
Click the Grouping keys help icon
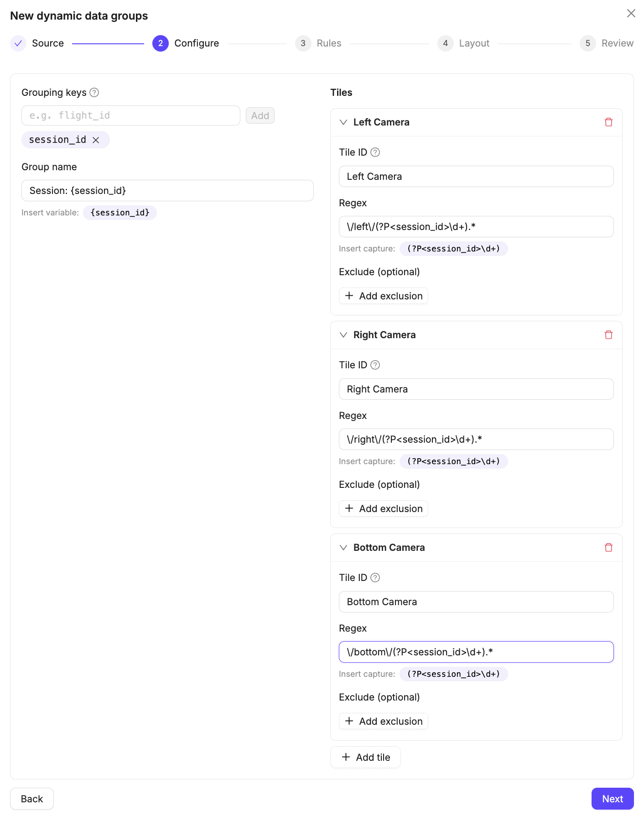coord(94,93)
